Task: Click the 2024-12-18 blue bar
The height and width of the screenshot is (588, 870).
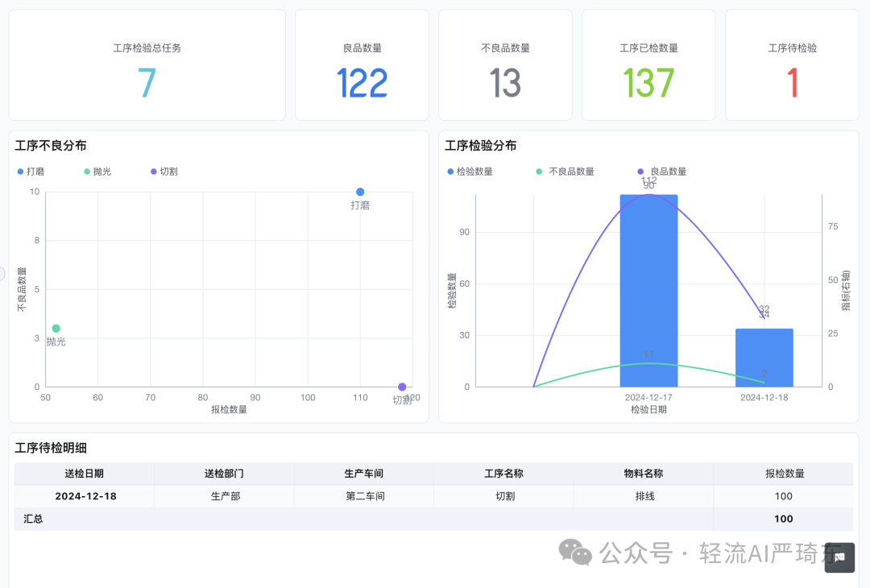Action: point(764,358)
